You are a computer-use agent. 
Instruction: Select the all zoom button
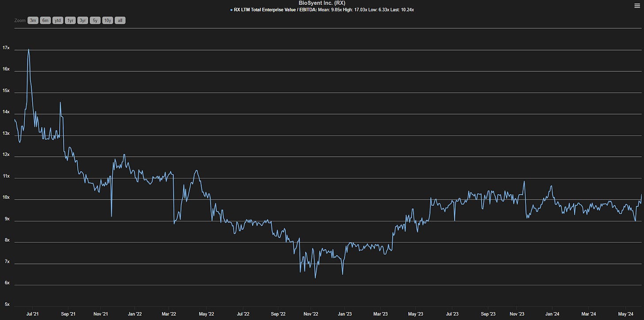pyautogui.click(x=120, y=20)
